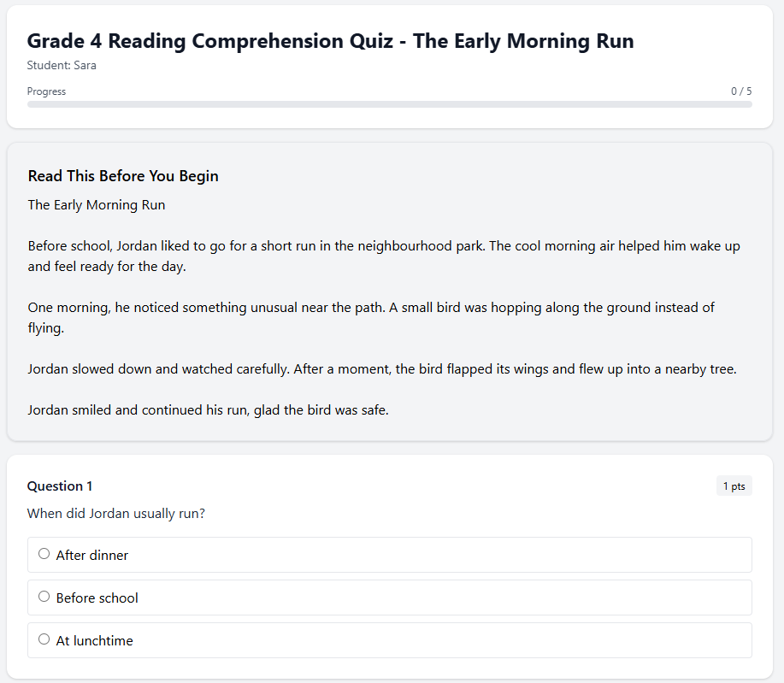Click the question text about Jordan's run
The width and height of the screenshot is (784, 683).
[116, 514]
